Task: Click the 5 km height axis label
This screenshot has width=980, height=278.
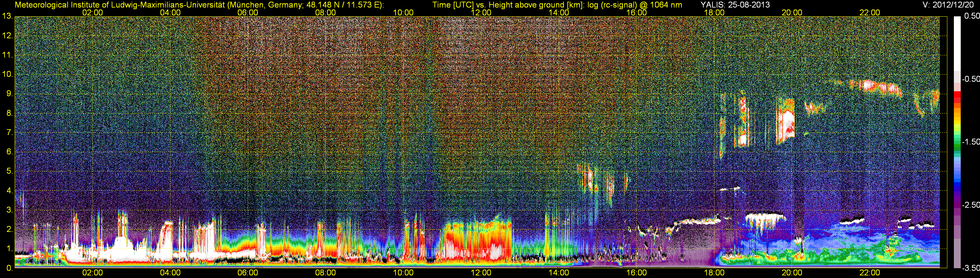Action: click(9, 171)
